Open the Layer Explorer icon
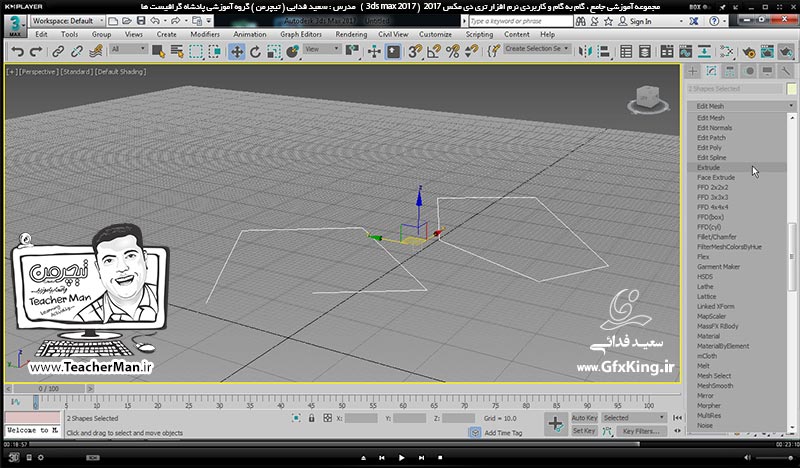The image size is (800, 468). coord(645,51)
